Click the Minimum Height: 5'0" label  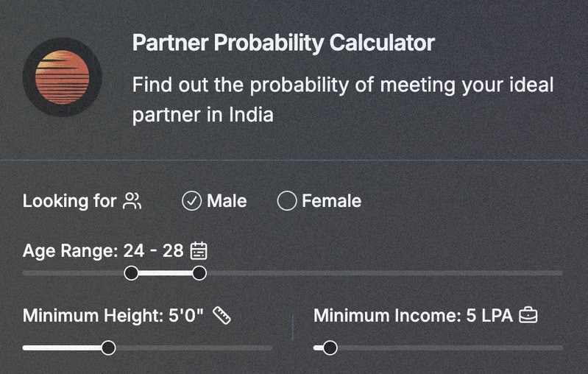(113, 316)
